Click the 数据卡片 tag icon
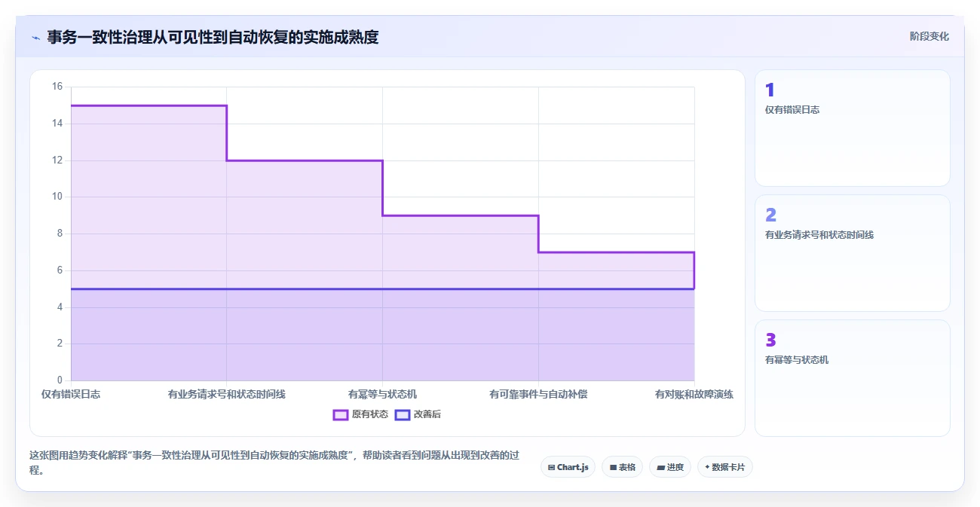This screenshot has height=507, width=980. pyautogui.click(x=707, y=467)
